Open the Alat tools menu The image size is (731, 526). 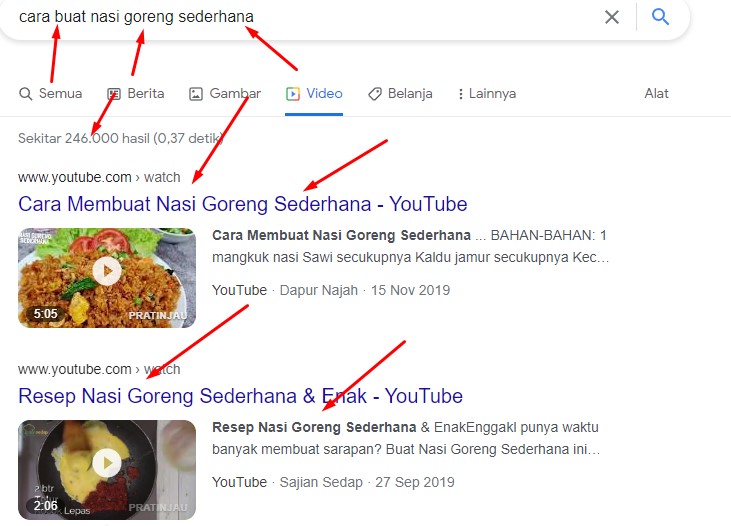pos(657,94)
